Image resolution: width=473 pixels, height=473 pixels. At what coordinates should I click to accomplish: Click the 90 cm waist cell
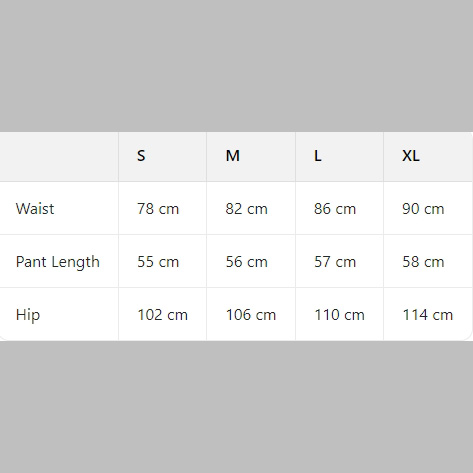428,208
